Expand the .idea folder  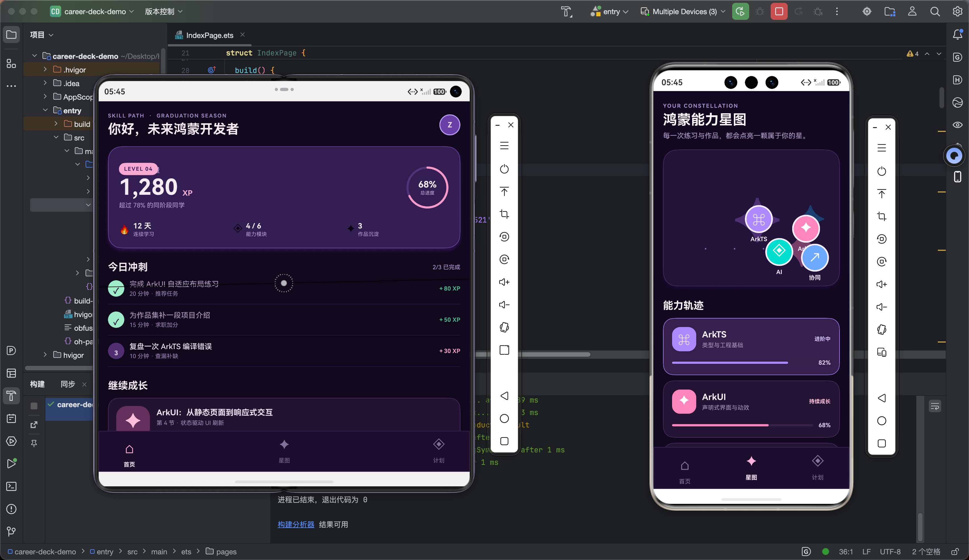[x=45, y=83]
